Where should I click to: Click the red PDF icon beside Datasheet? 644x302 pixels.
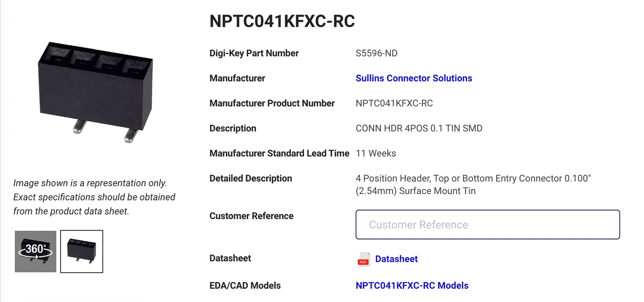(x=364, y=259)
